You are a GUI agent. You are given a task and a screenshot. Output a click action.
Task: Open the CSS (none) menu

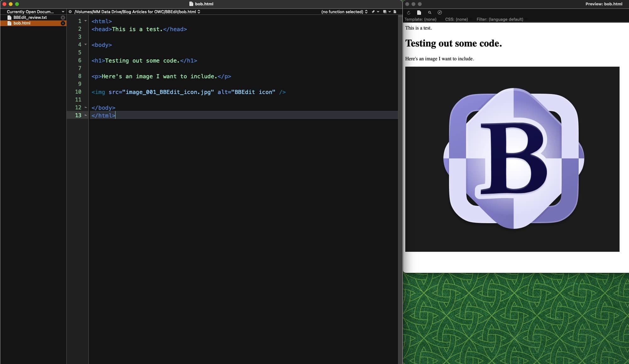(456, 19)
